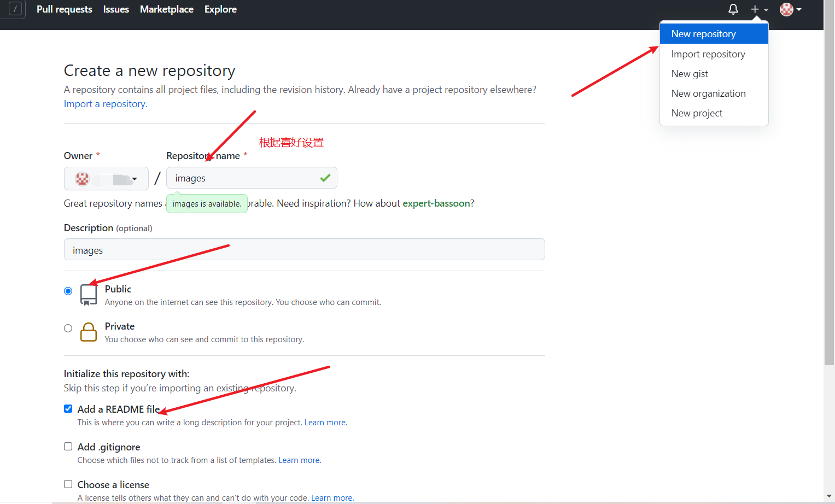Check Choose a license option
835x504 pixels.
(68, 484)
